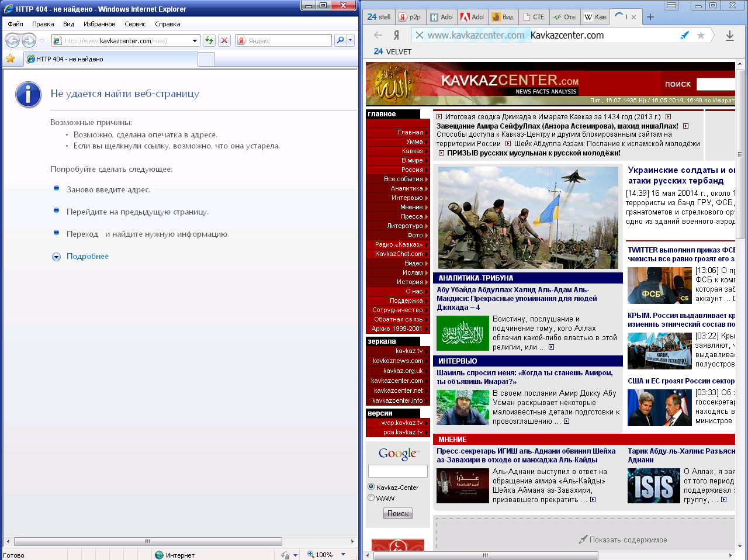Click the rocket icon beside 'Показать содержимое'
Screen dimensions: 748x560
583,539
